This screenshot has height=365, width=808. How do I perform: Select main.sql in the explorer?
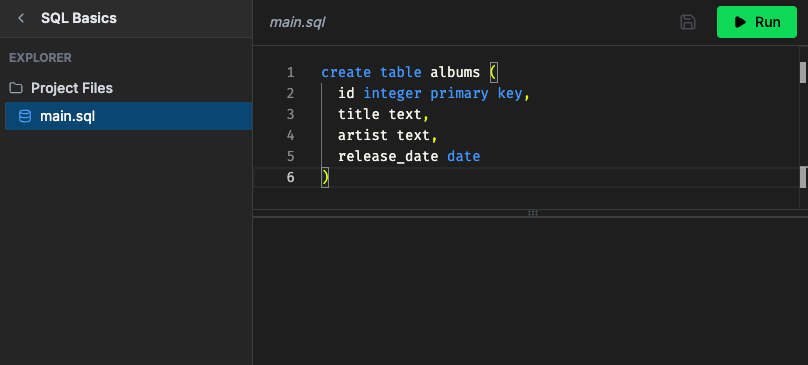tap(128, 116)
